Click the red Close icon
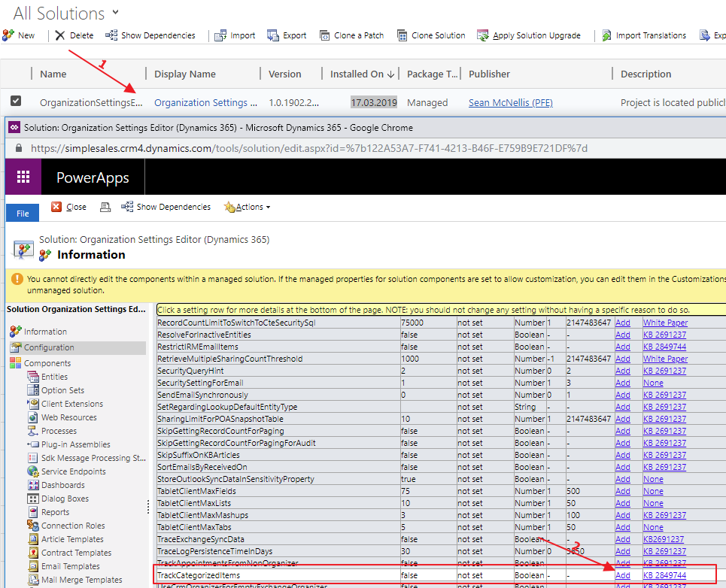 click(56, 207)
